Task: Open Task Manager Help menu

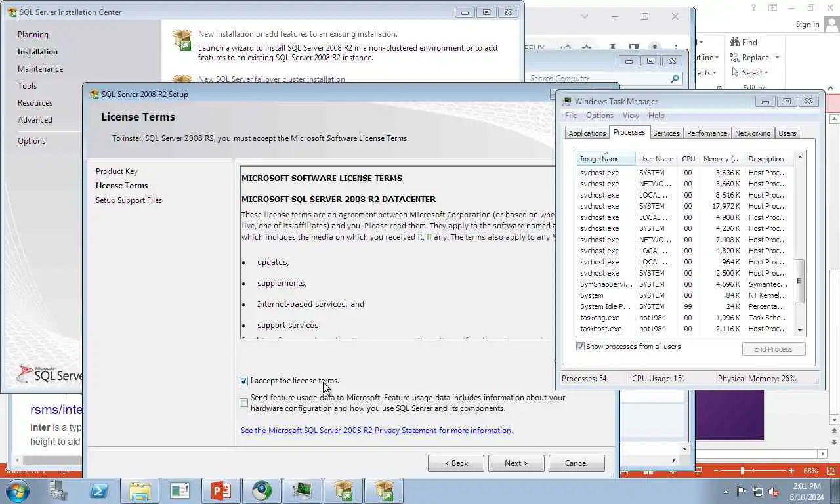Action: point(656,115)
